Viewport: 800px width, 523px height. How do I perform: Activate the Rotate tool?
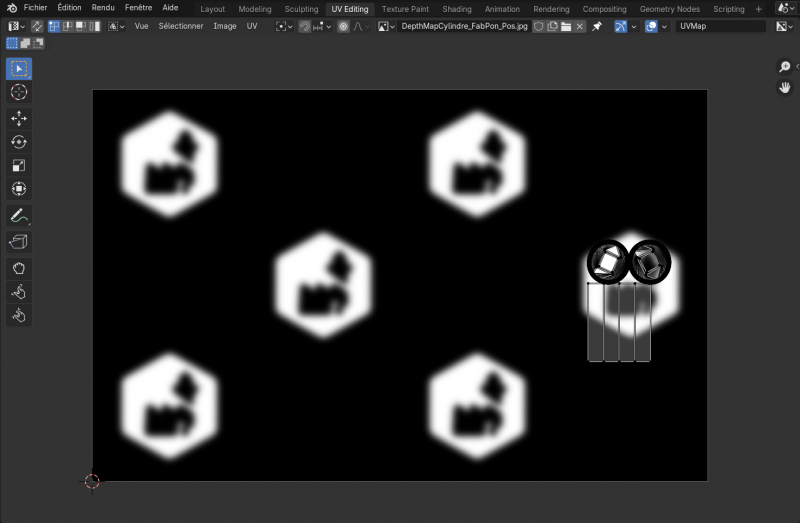pos(19,142)
